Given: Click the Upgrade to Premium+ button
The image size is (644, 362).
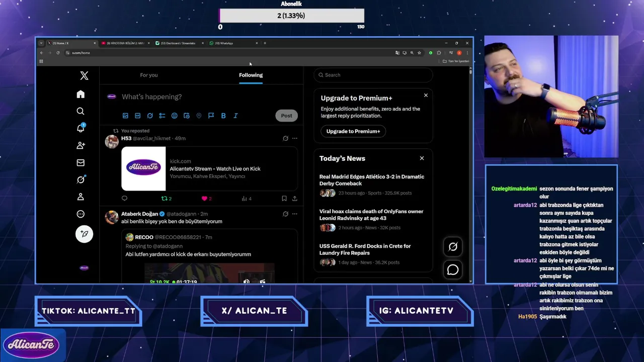Looking at the screenshot, I should [353, 131].
